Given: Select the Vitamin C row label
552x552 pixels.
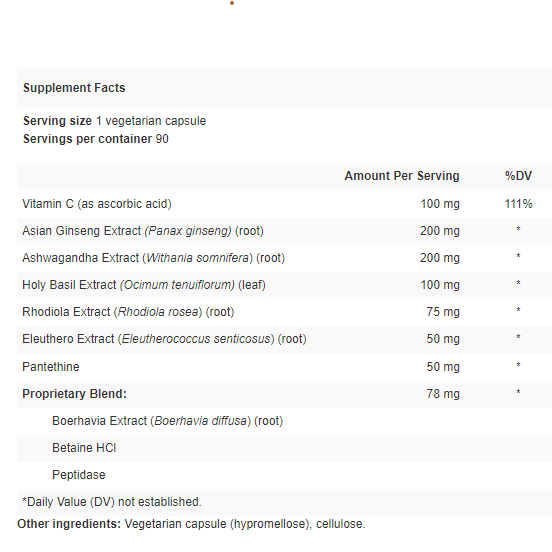Looking at the screenshot, I should (x=97, y=204).
